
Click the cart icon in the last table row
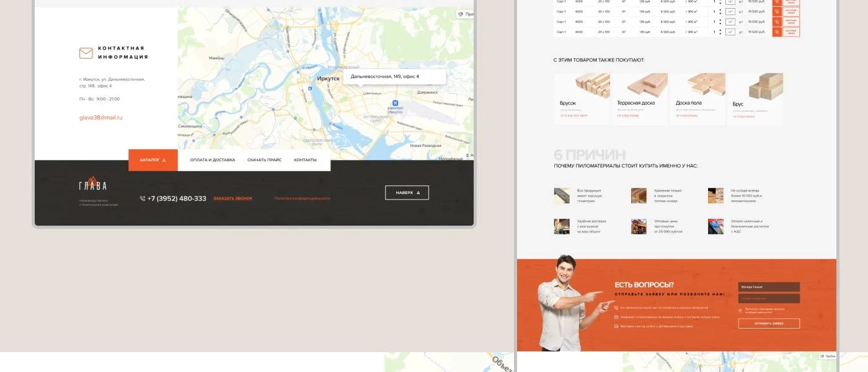coord(776,32)
